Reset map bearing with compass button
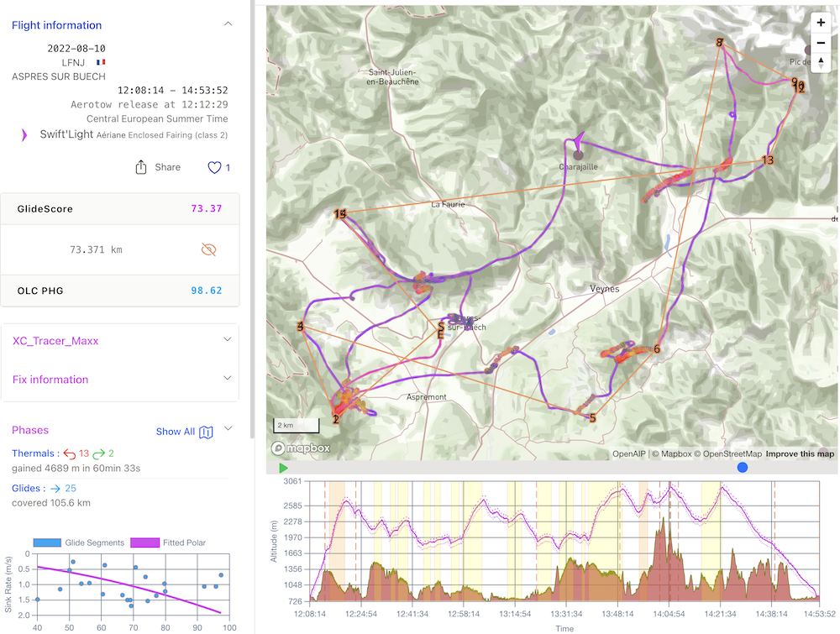Image resolution: width=840 pixels, height=634 pixels. 821,64
